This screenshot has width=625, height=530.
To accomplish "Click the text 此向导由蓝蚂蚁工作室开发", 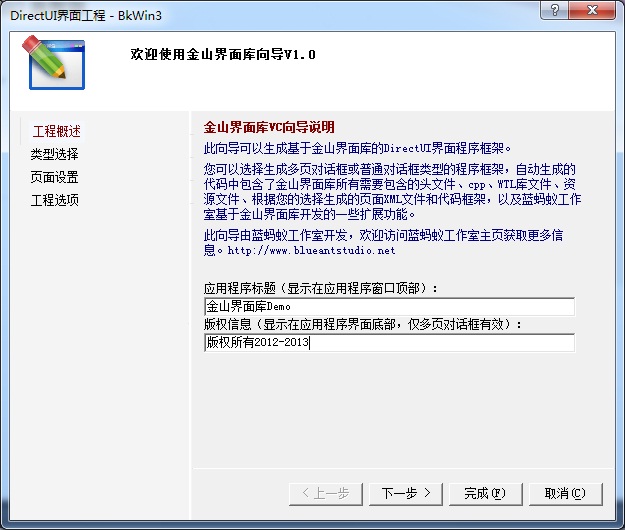I will pyautogui.click(x=275, y=236).
